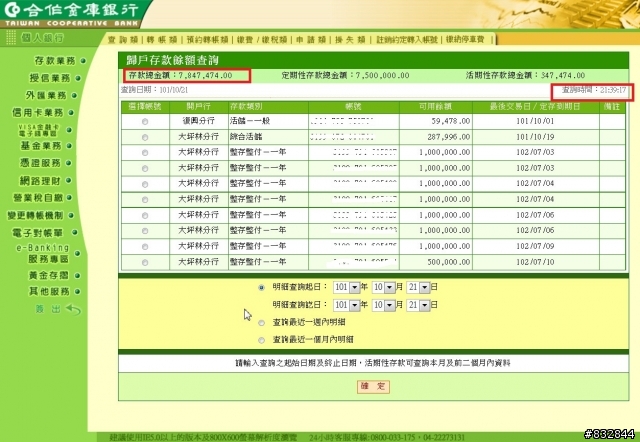Open the 繳納停車費 menu
The width and height of the screenshot is (640, 442).
point(465,40)
